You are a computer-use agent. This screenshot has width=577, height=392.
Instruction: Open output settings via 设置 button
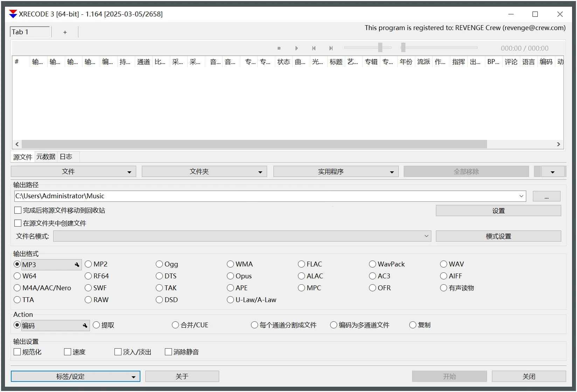(498, 211)
